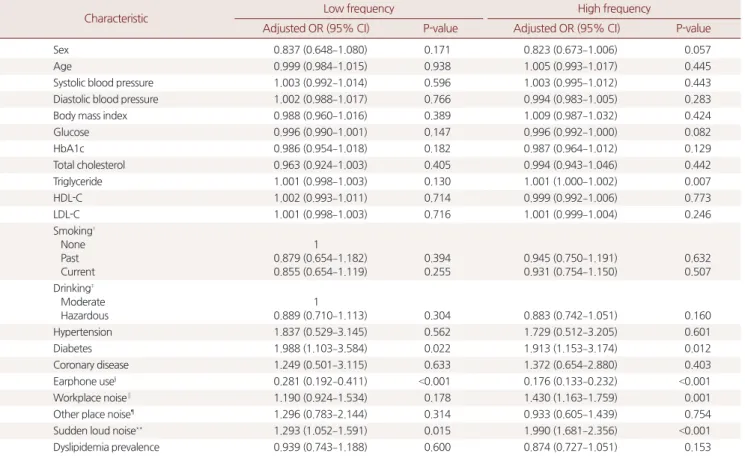Click value 0.837 (0.648–1.080)
745x456 pixels.
click(320, 50)
